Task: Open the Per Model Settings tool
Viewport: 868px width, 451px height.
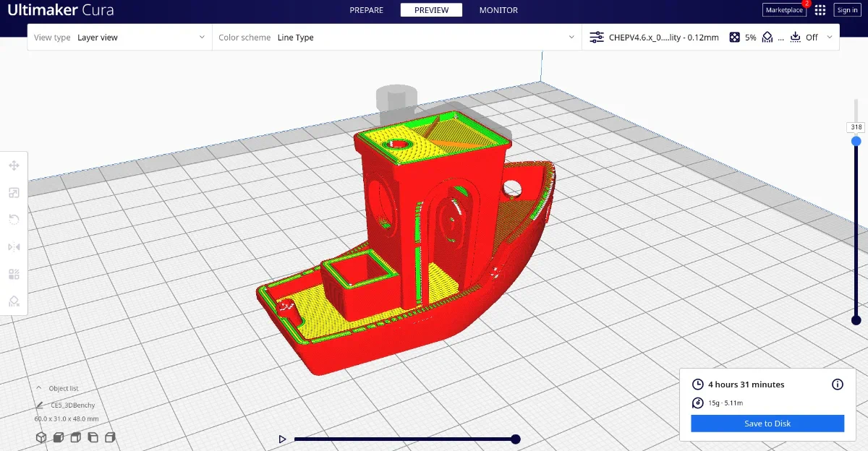Action: [x=14, y=274]
